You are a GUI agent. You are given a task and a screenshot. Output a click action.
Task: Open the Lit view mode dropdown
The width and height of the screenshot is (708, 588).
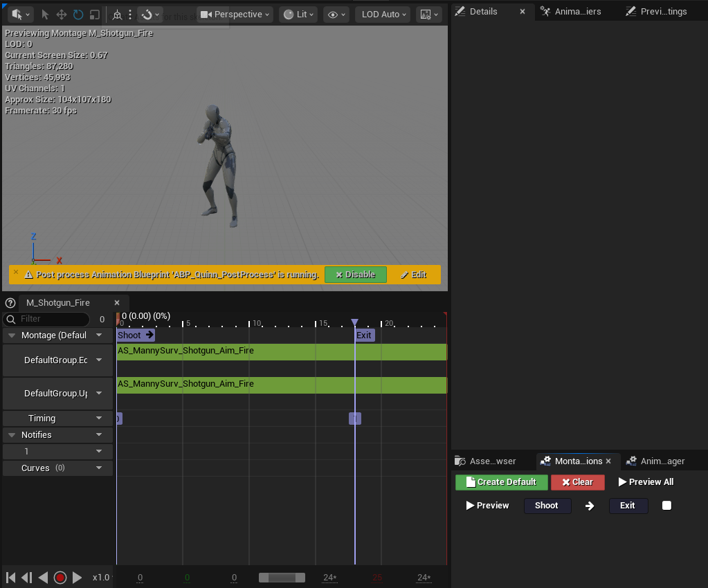[x=298, y=15]
